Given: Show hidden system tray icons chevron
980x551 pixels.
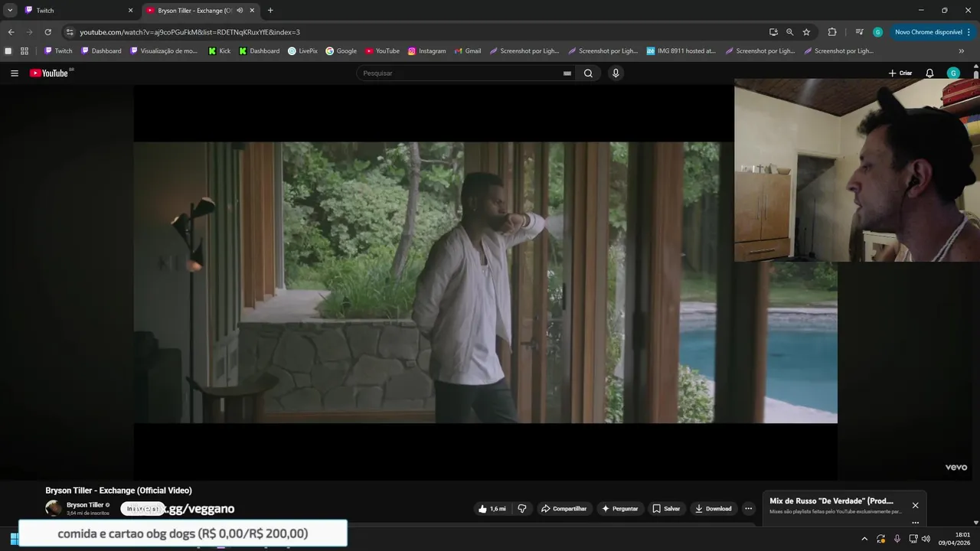Looking at the screenshot, I should 864,539.
